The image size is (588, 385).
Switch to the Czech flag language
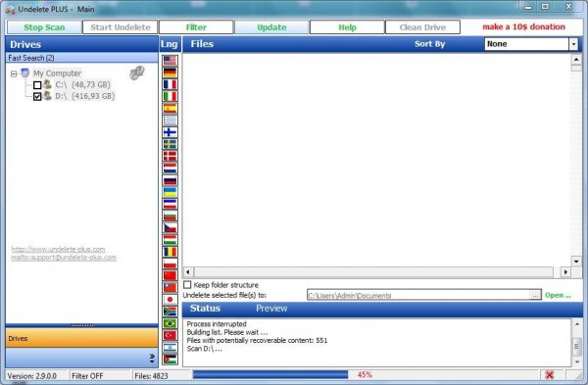[170, 228]
